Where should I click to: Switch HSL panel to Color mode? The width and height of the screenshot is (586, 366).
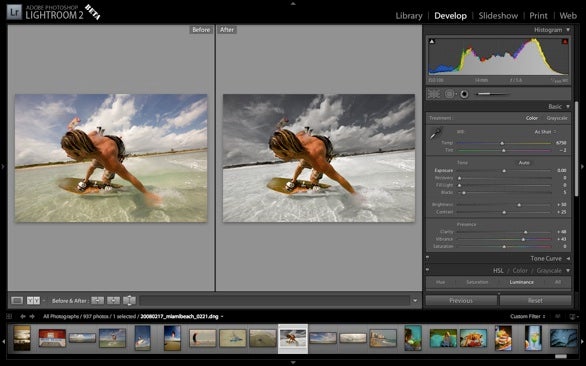[x=520, y=271]
